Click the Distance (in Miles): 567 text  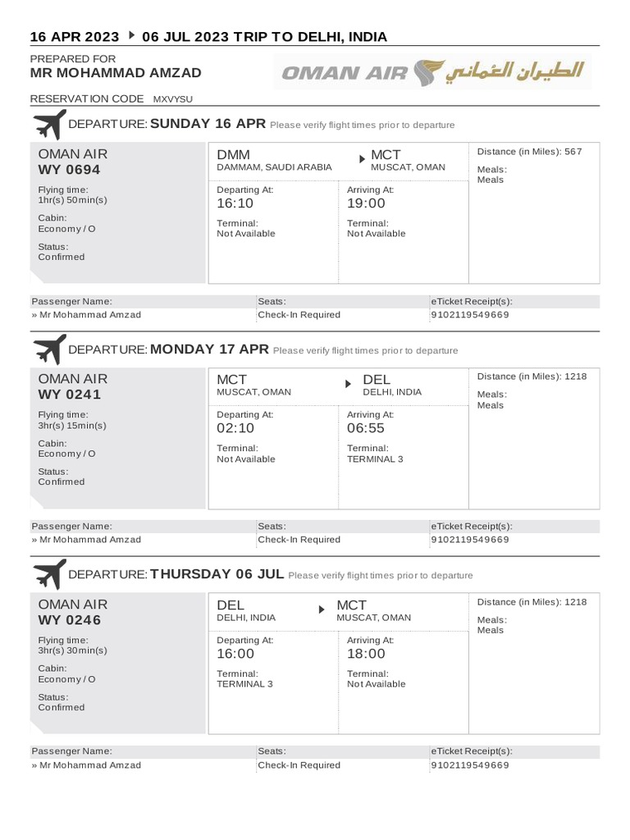coord(529,152)
